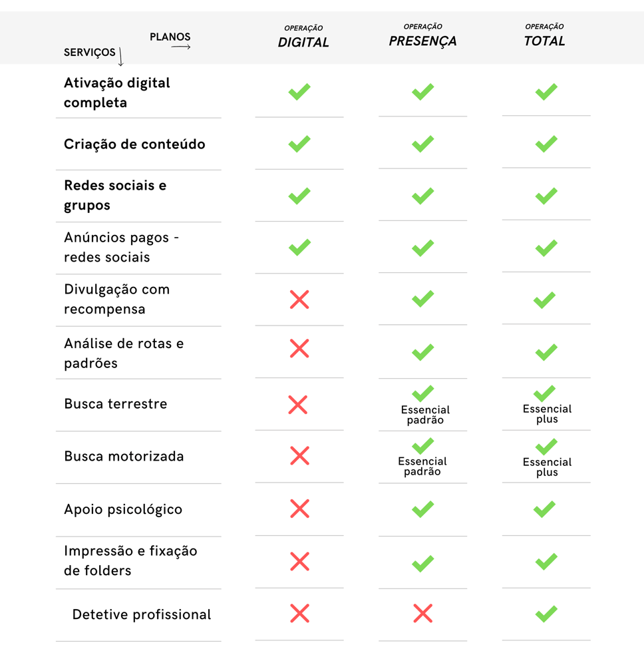Click the checkmark for Criação de conteúdo under TOTAL

pyautogui.click(x=546, y=144)
